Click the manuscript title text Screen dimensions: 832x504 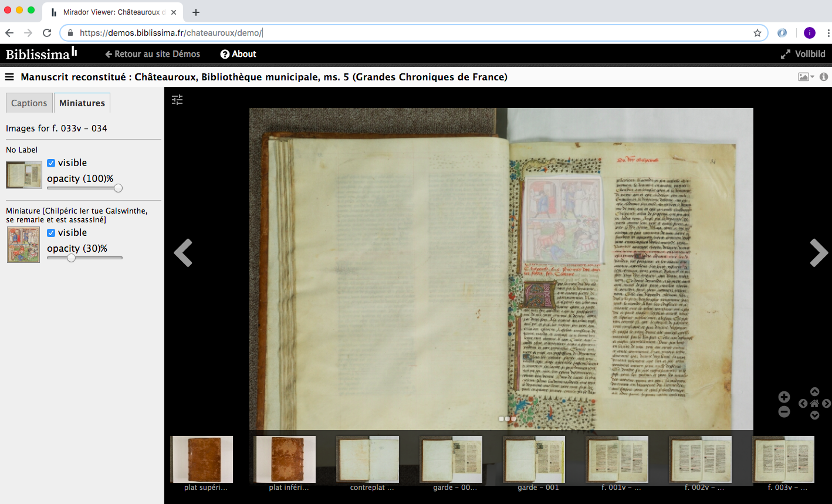[x=264, y=77]
